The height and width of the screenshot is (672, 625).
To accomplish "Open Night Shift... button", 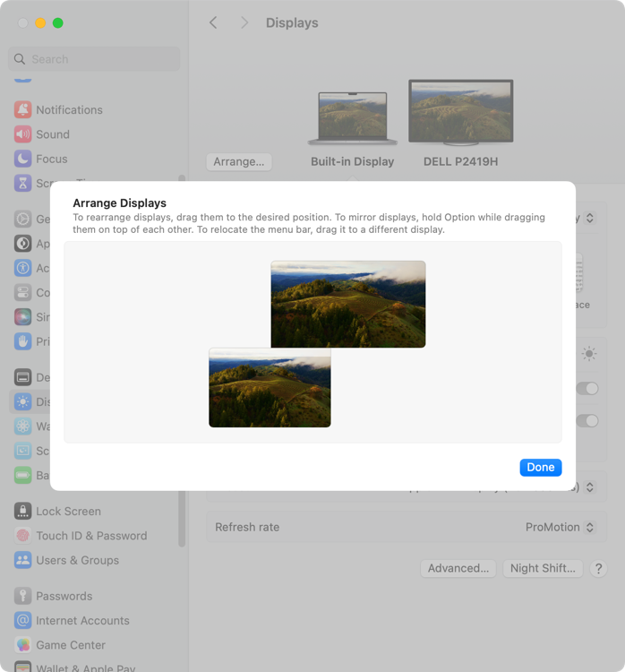I will coord(543,568).
